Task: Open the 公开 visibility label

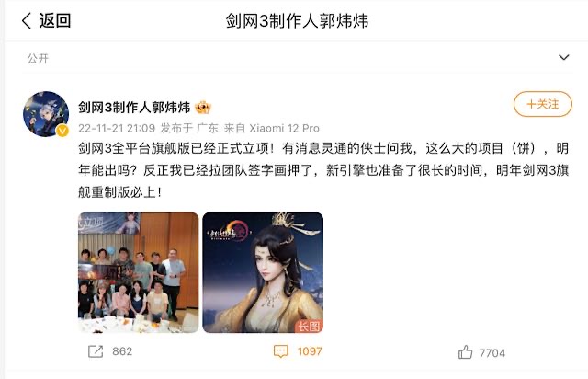Action: coord(38,58)
